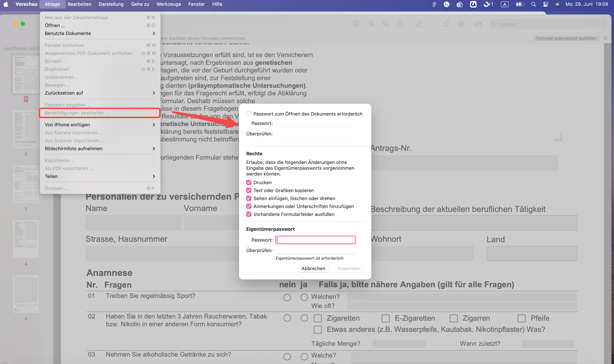
Task: Click the Name form field
Action: pos(133,223)
